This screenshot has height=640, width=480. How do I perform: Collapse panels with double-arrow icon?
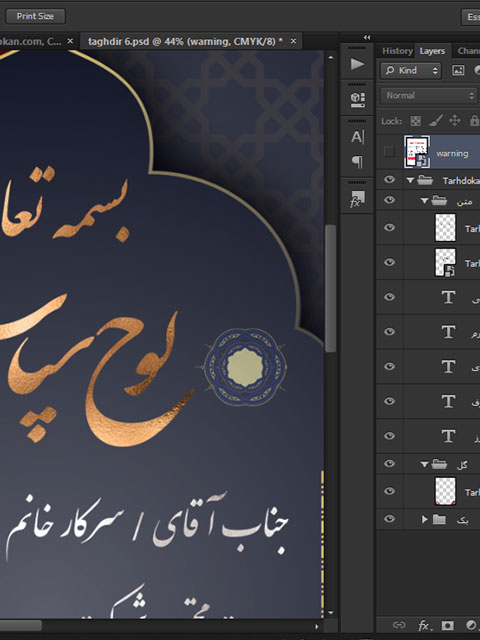(x=367, y=37)
